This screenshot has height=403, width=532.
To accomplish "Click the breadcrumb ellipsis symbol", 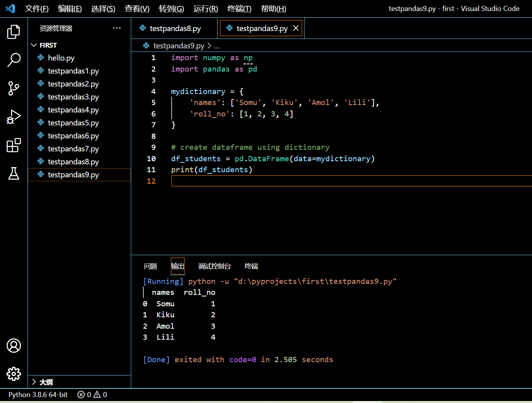I will pyautogui.click(x=216, y=46).
